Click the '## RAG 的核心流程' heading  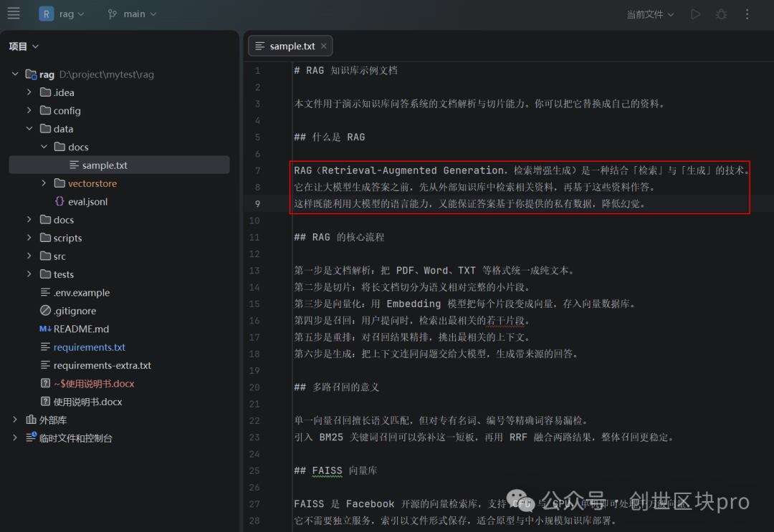[339, 237]
